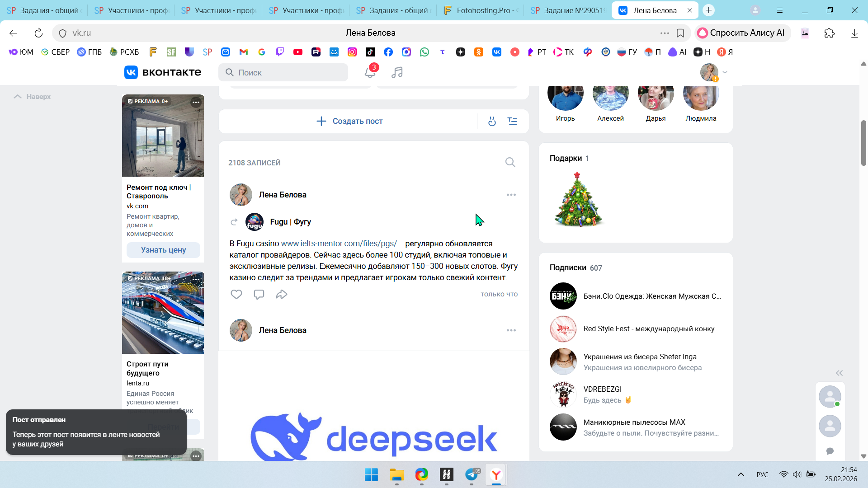Screen dimensions: 868x488
Task: Open the VK music icon
Action: click(x=397, y=72)
